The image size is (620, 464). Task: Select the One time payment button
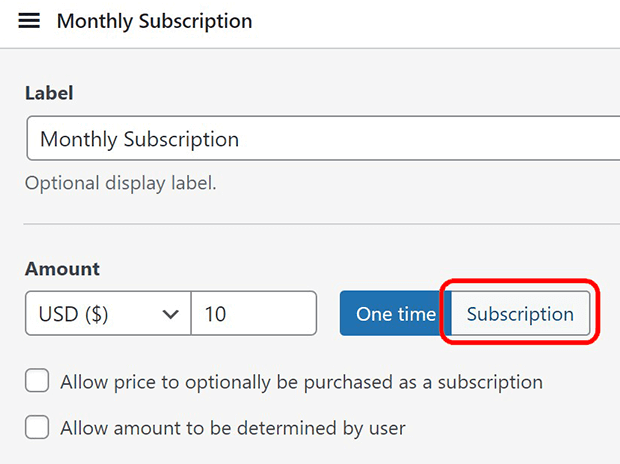[x=396, y=314]
